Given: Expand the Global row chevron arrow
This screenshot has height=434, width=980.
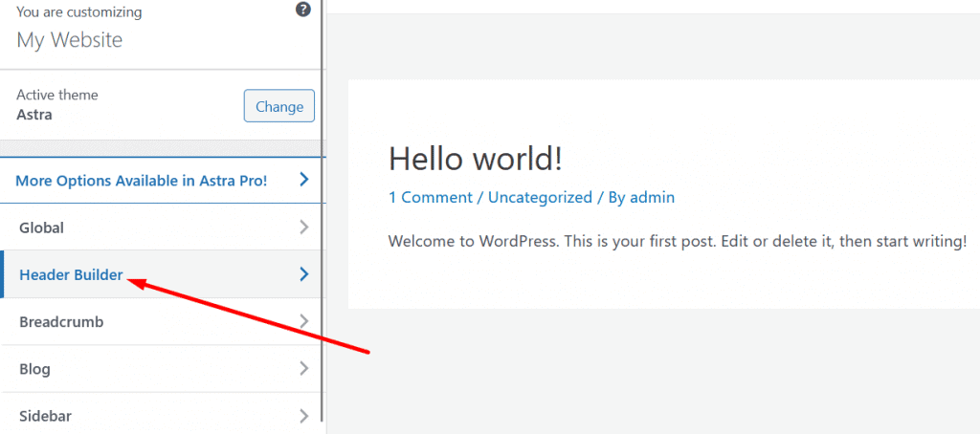Looking at the screenshot, I should click(304, 228).
